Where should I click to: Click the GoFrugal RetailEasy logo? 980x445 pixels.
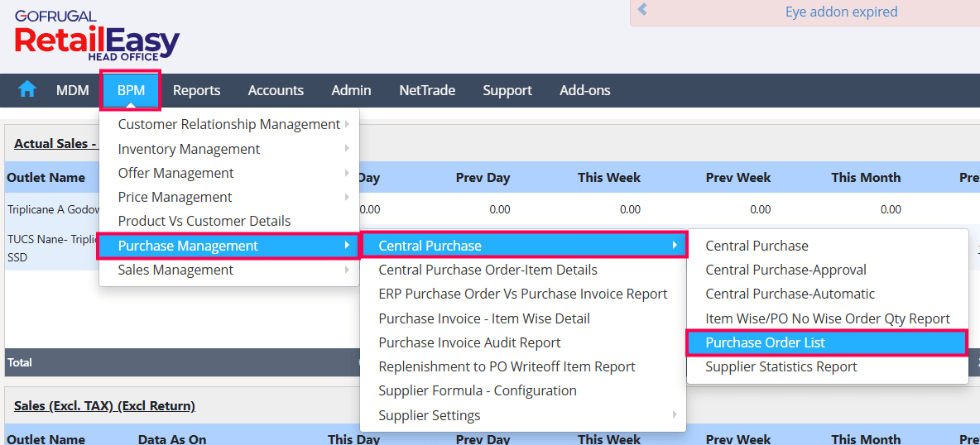(97, 36)
